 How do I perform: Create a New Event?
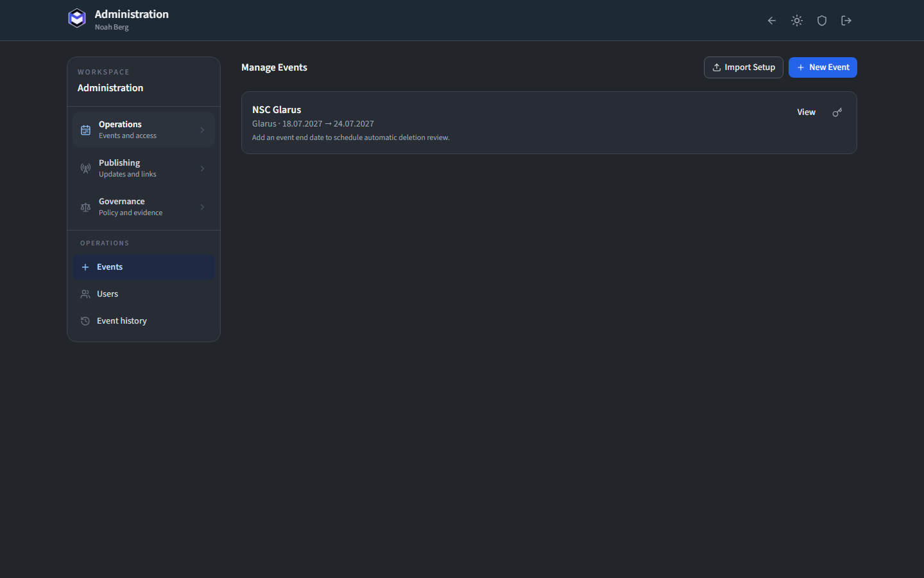[x=823, y=67]
